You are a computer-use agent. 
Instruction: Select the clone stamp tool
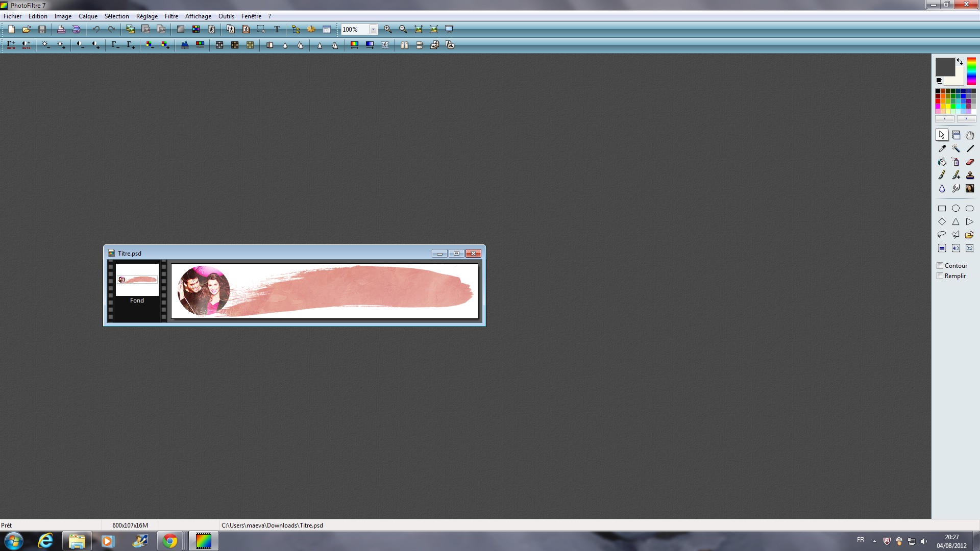point(970,175)
